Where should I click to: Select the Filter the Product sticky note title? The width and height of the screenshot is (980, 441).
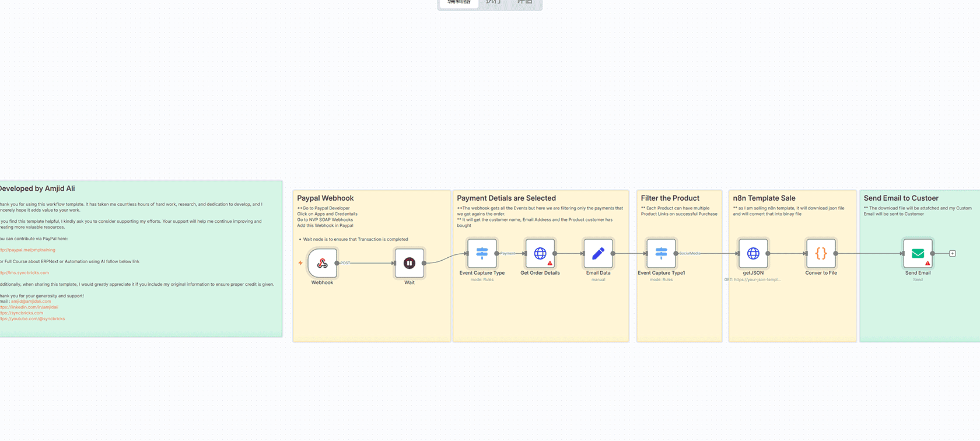670,198
